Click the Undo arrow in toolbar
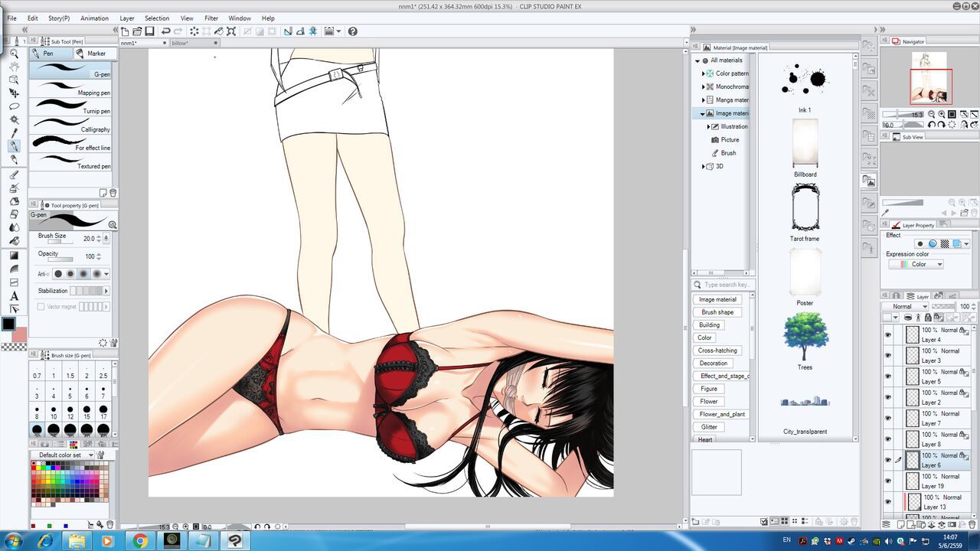The height and width of the screenshot is (551, 980). 165,31
